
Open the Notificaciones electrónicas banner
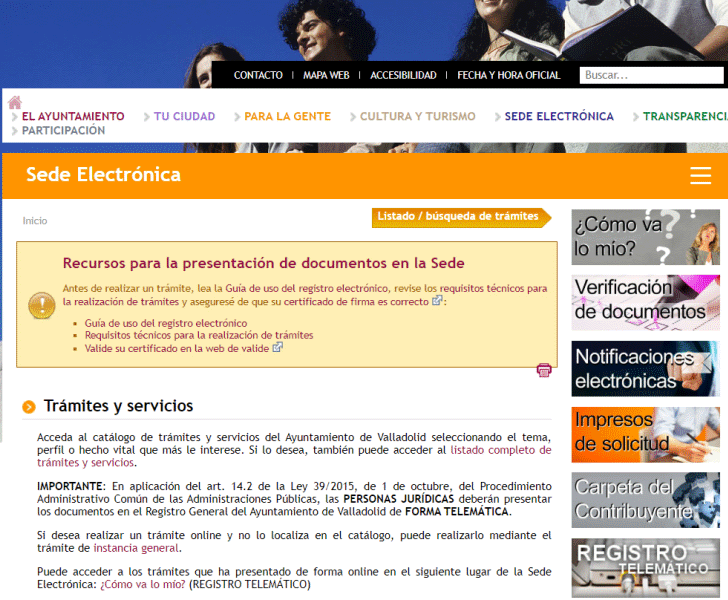pos(645,368)
